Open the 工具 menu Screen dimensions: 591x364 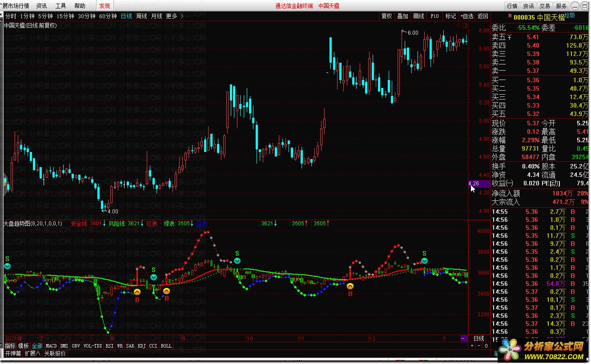tap(60, 6)
